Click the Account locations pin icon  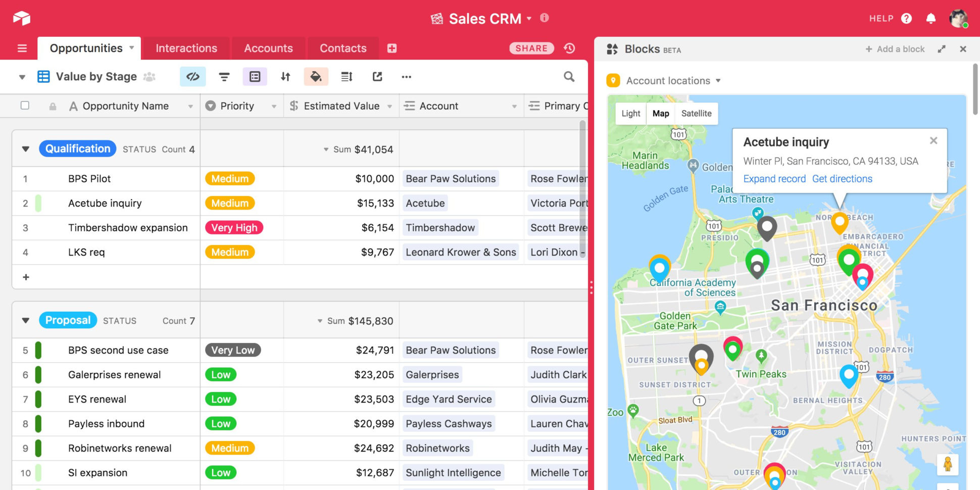point(613,80)
